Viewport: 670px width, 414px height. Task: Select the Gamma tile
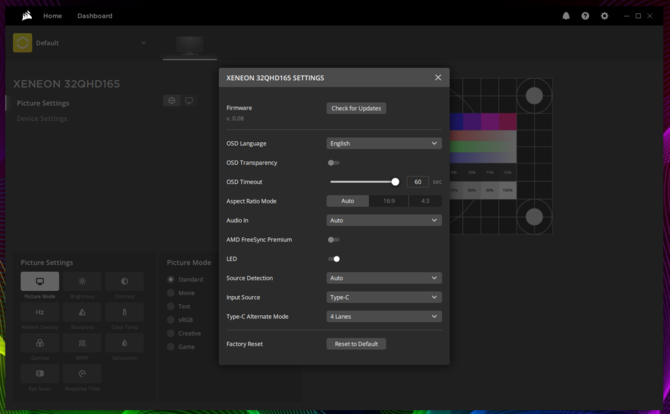(x=40, y=343)
